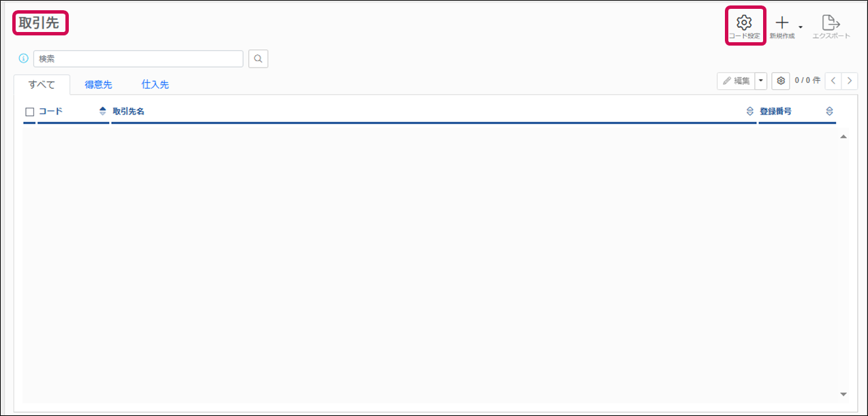Select the すべて tab

(x=42, y=85)
